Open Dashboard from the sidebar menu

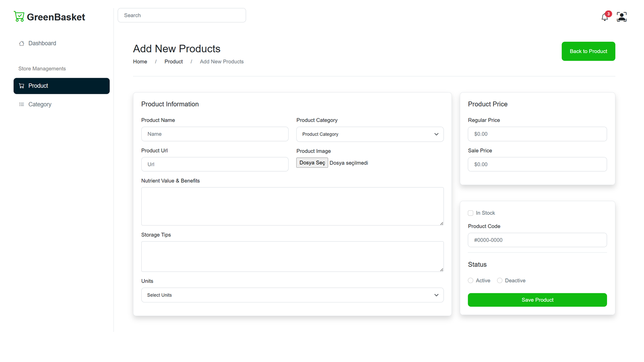point(42,43)
